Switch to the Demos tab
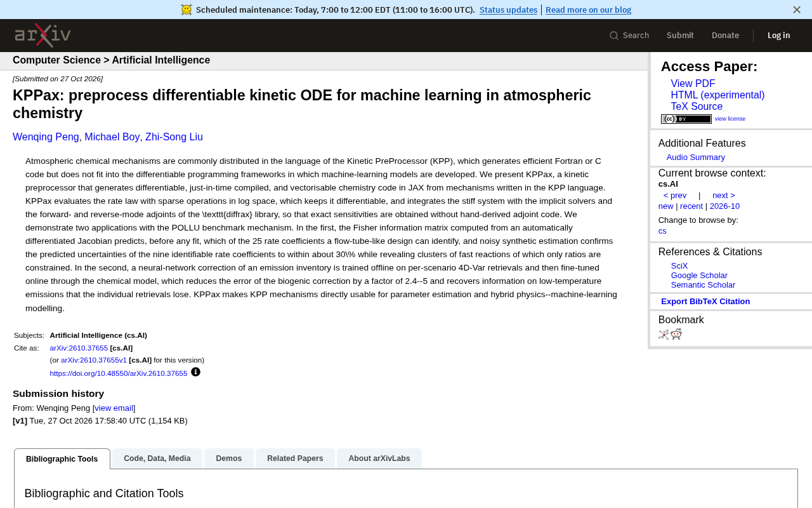This screenshot has height=508, width=812. 229,458
